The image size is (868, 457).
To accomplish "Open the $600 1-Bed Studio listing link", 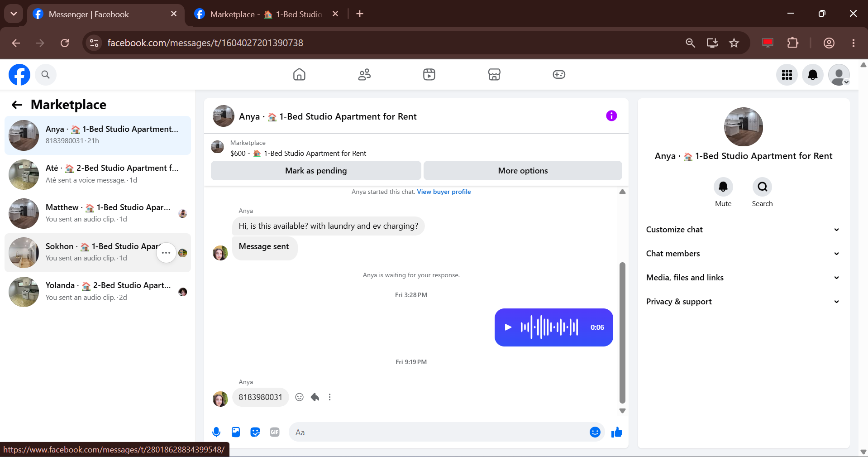I will 298,154.
